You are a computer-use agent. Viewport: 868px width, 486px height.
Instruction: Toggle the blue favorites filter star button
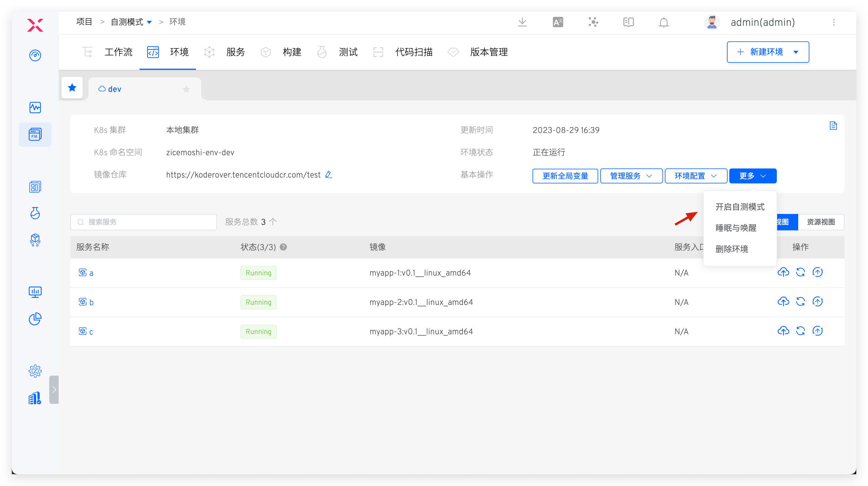72,88
